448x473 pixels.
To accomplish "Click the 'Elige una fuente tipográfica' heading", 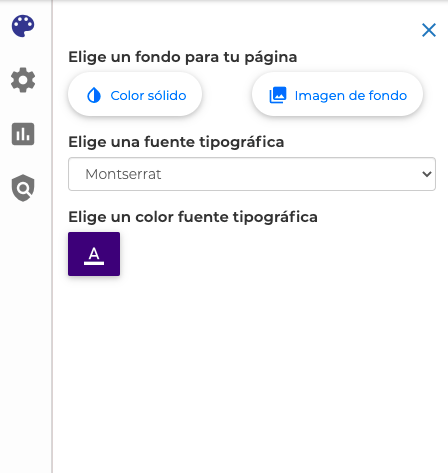I will tap(176, 142).
